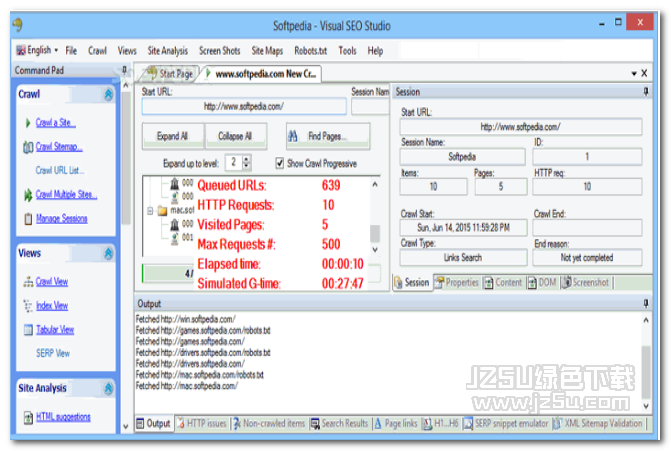Open the Site Maps menu
Image resolution: width=671 pixels, height=451 pixels.
tap(267, 51)
